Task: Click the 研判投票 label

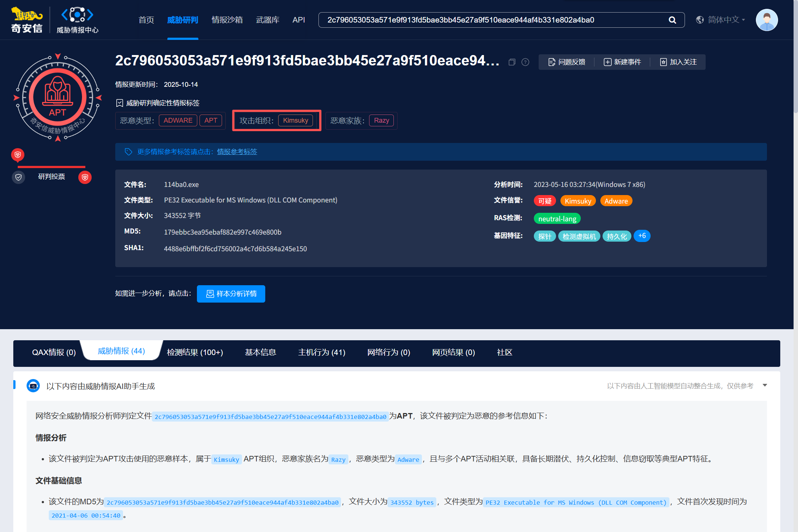Action: tap(52, 177)
